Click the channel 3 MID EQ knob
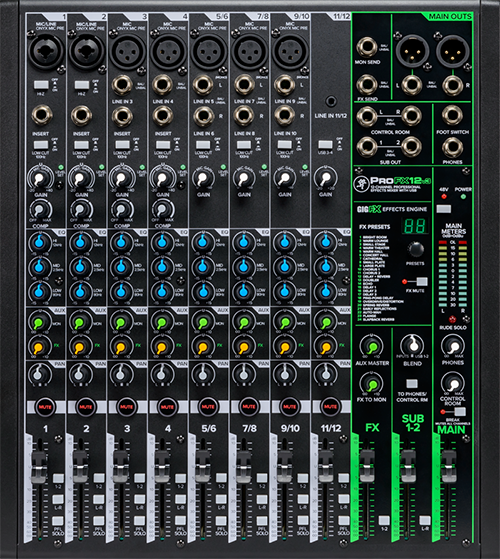The height and width of the screenshot is (559, 500). coord(121,267)
